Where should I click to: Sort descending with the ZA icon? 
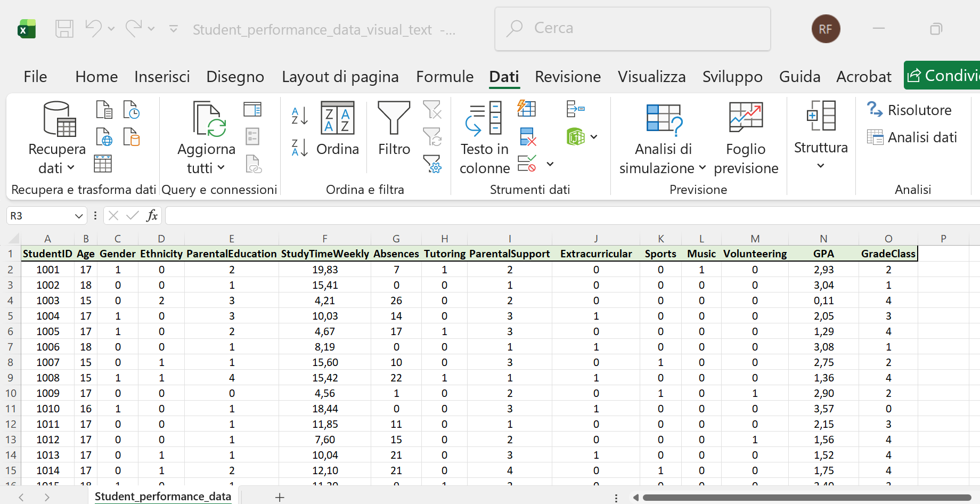coord(298,148)
